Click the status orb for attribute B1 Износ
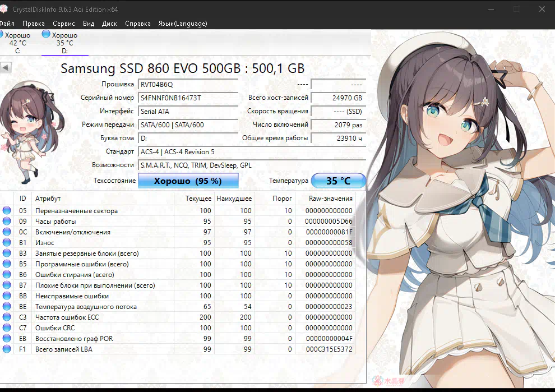Viewport: 555px width, 392px height. point(7,242)
